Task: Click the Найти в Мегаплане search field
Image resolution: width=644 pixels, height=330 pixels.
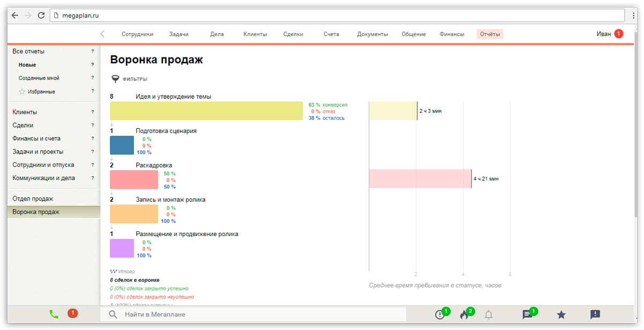Action: click(x=258, y=314)
